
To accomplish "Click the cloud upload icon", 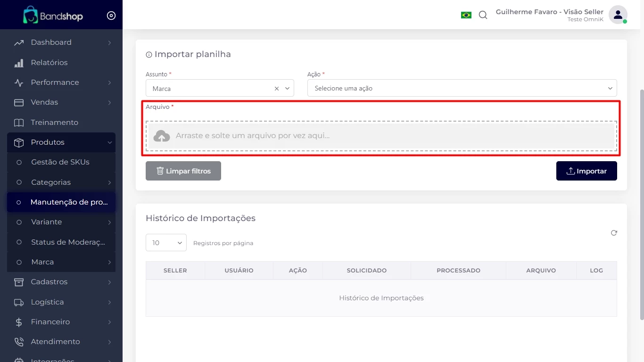I will 162,136.
